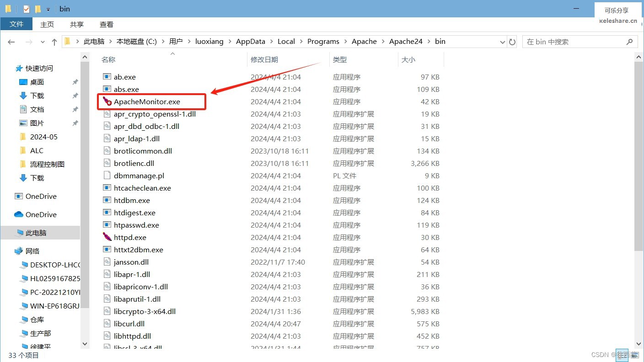Open the quick access toolbar customize dropdown
Screen dimensions: 644x362
48,9
